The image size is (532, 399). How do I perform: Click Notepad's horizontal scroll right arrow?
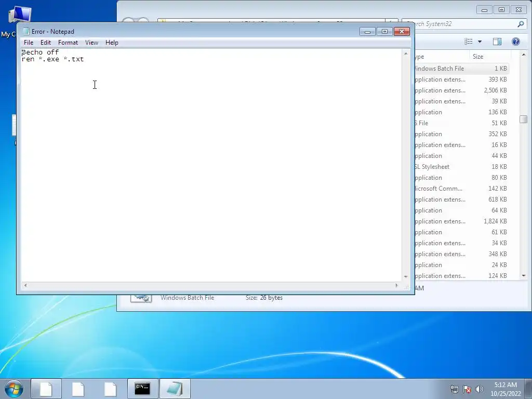(397, 285)
